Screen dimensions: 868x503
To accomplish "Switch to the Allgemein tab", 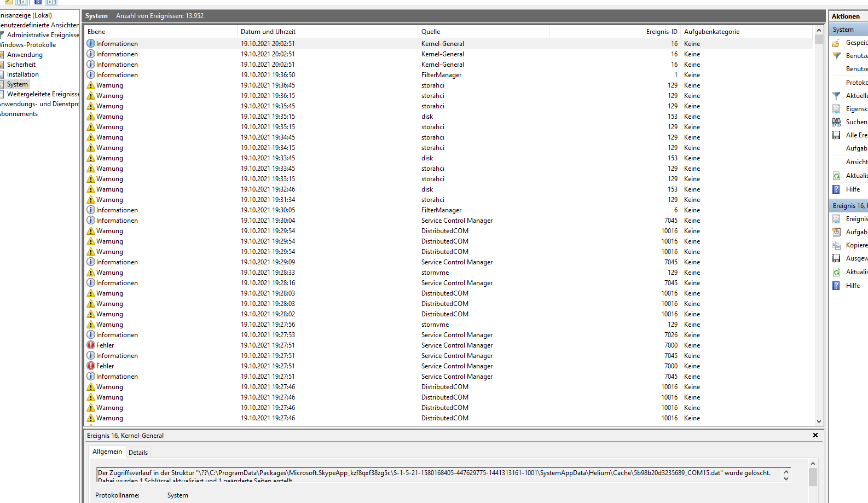I will (x=107, y=452).
